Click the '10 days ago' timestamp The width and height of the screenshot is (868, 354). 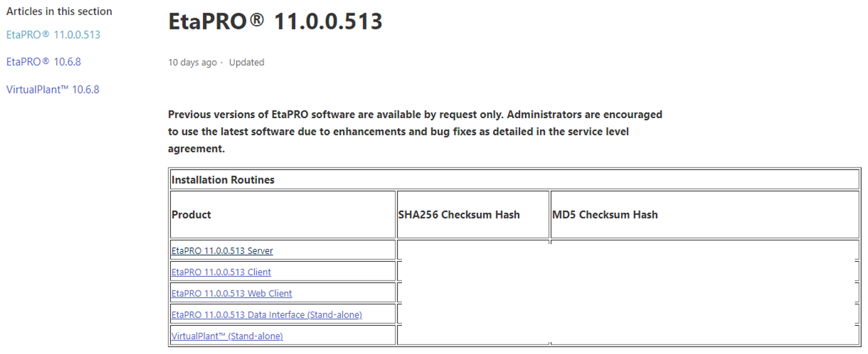pyautogui.click(x=192, y=62)
